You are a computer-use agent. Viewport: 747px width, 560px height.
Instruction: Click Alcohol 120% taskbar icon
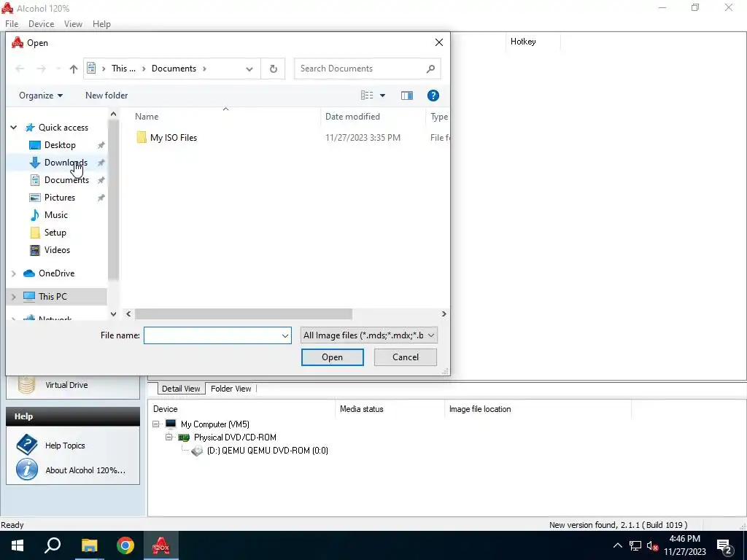click(161, 545)
